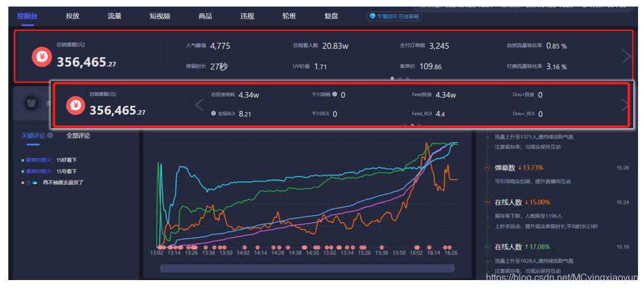Click the comment 15好看下
Image resolution: width=644 pixels, height=289 pixels.
pyautogui.click(x=66, y=160)
